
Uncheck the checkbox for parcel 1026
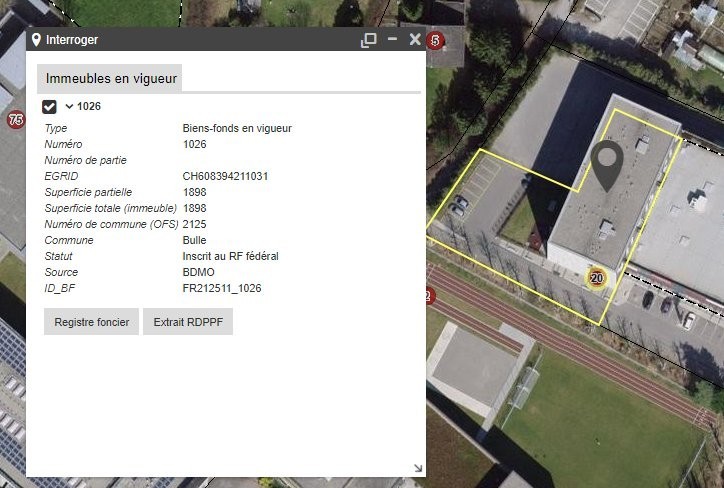pos(49,107)
